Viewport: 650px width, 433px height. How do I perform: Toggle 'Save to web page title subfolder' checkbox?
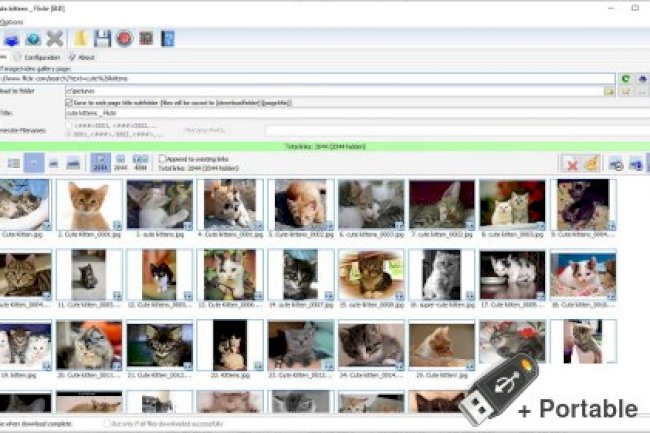pyautogui.click(x=68, y=102)
